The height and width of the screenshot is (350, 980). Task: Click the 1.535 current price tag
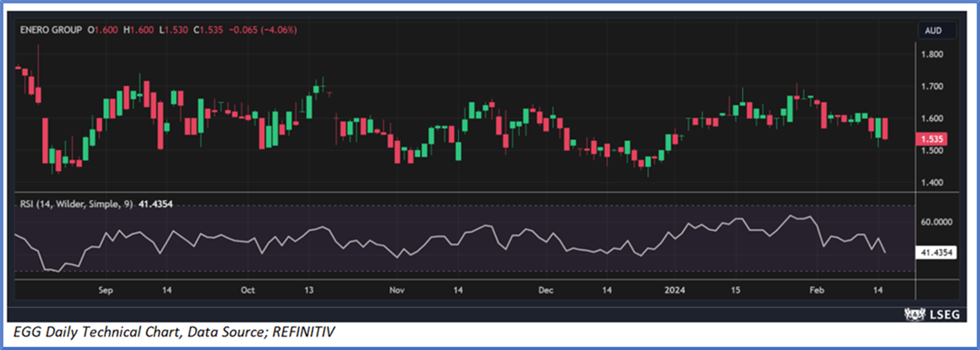coord(932,138)
